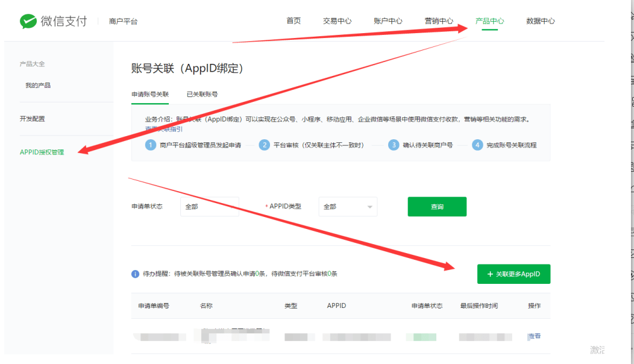Switch to the 申请账号关联 tab
This screenshot has width=634, height=364.
point(150,94)
